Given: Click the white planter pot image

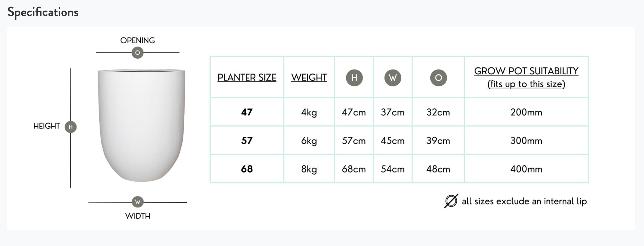Looking at the screenshot, I should (141, 125).
